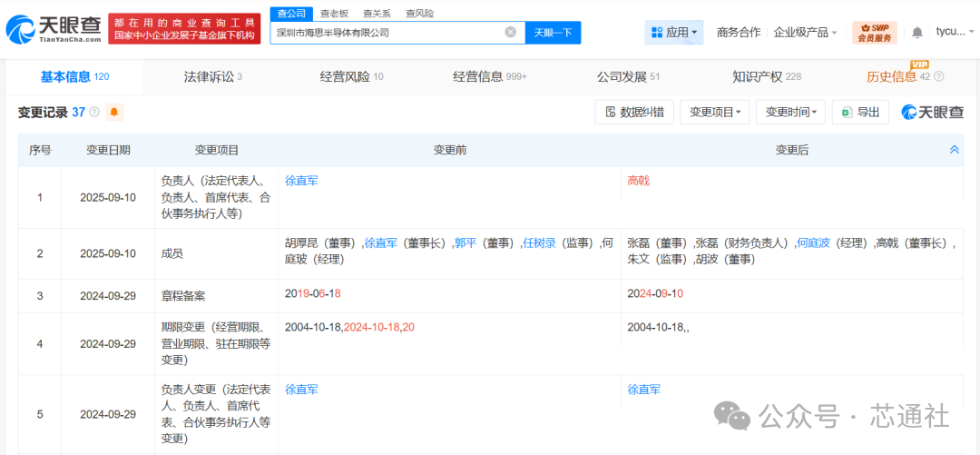Image resolution: width=980 pixels, height=455 pixels.
Task: Open the 企业级产品 dropdown
Action: click(805, 32)
